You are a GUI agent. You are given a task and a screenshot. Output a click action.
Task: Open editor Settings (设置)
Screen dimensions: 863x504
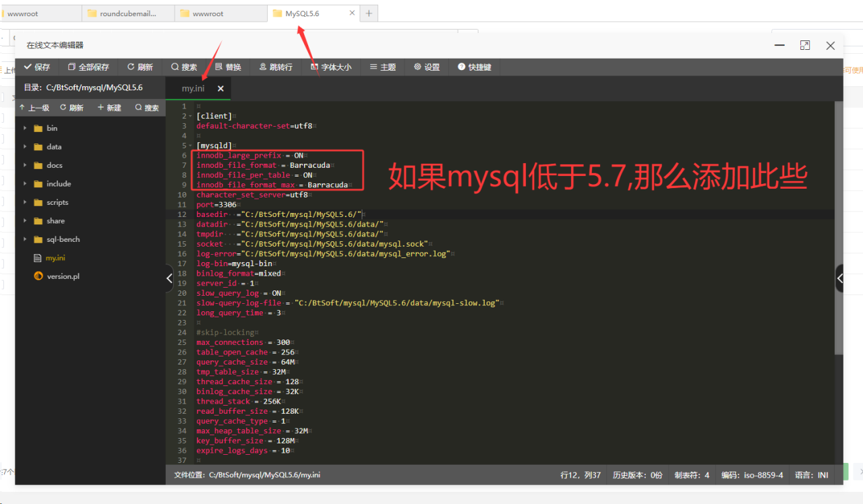[x=427, y=67]
